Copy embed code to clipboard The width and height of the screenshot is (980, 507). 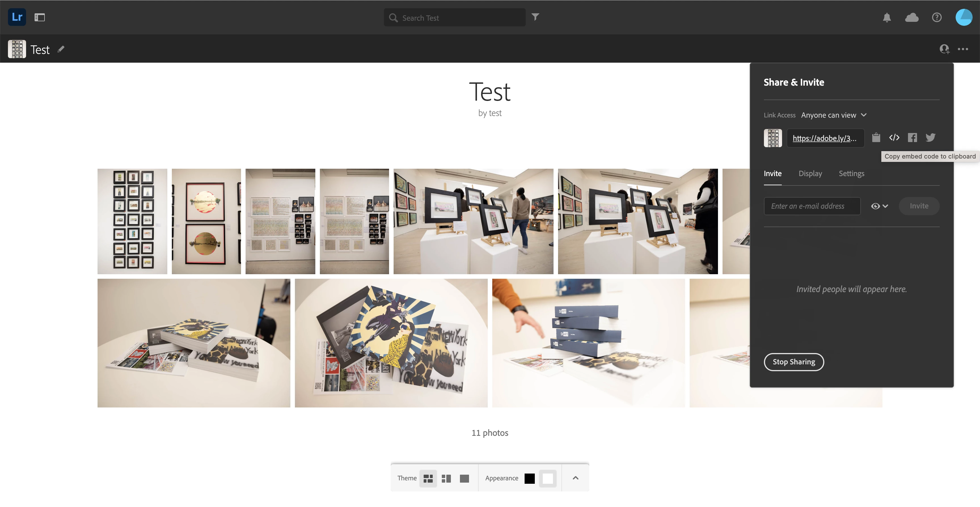(x=894, y=138)
